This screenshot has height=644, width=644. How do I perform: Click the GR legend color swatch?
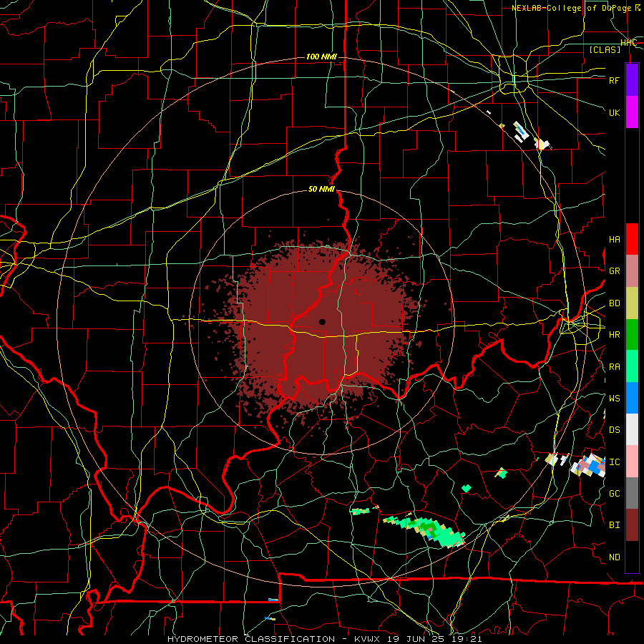(632, 271)
